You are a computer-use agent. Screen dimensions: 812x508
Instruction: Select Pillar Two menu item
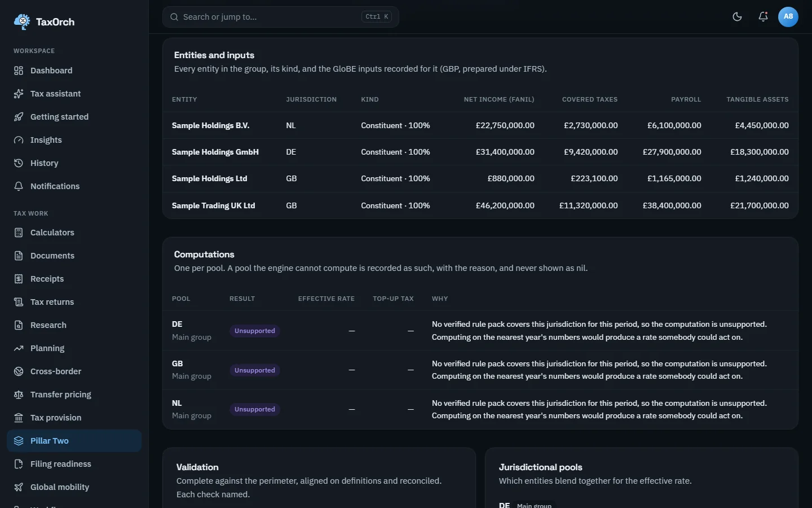point(74,441)
